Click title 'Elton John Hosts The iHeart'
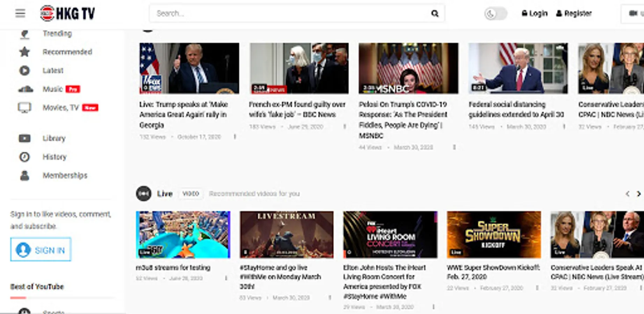Image resolution: width=644 pixels, height=314 pixels. (x=384, y=282)
